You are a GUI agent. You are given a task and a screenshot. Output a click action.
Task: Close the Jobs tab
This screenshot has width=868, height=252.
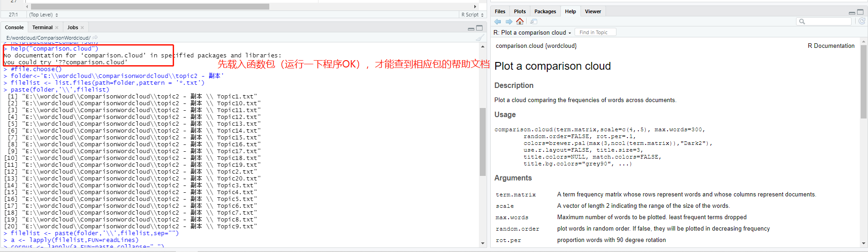click(82, 28)
